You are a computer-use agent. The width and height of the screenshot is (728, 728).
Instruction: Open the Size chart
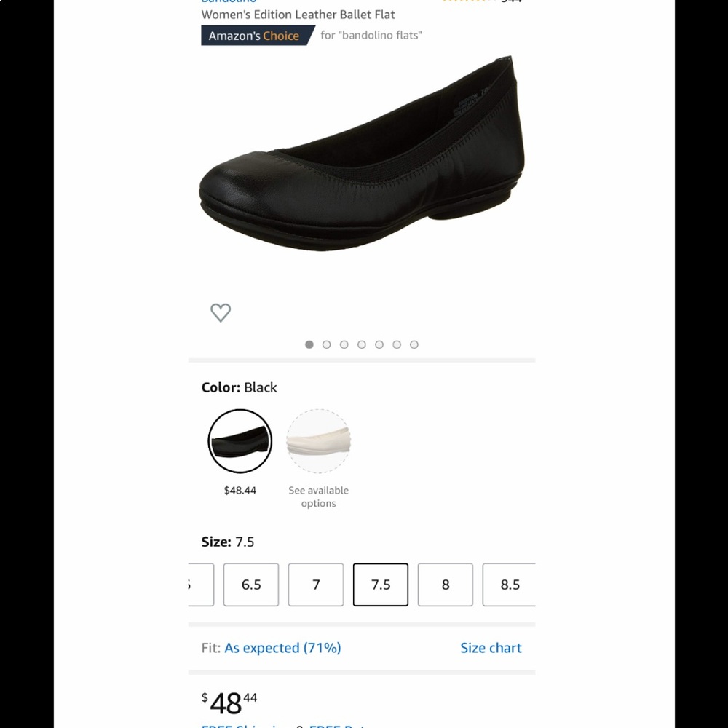pyautogui.click(x=491, y=648)
